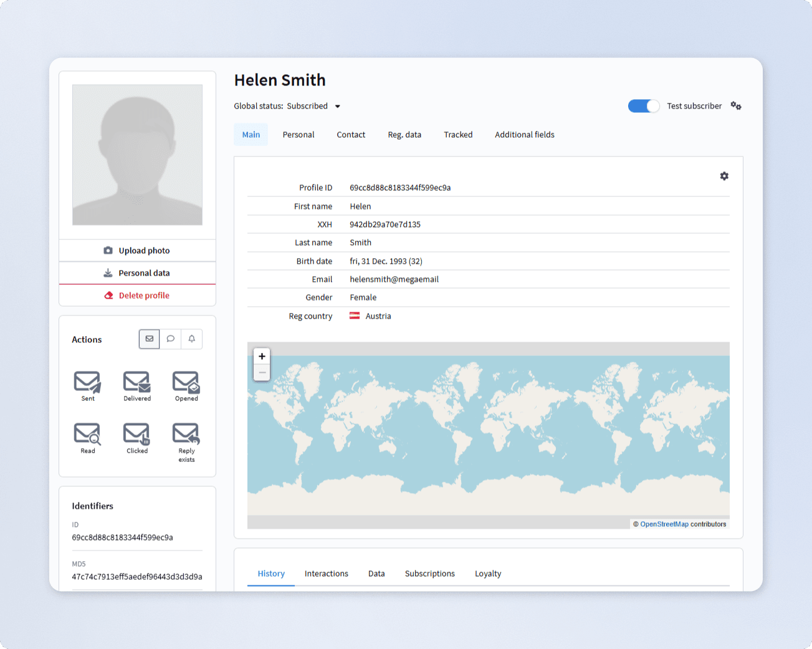This screenshot has width=812, height=649.
Task: Click the Sent email action icon
Action: 87,382
